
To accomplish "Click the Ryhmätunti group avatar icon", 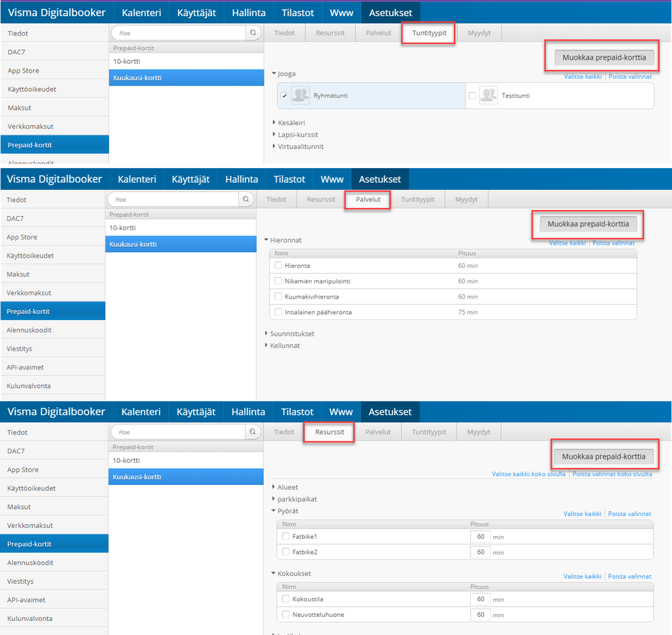I will [300, 95].
